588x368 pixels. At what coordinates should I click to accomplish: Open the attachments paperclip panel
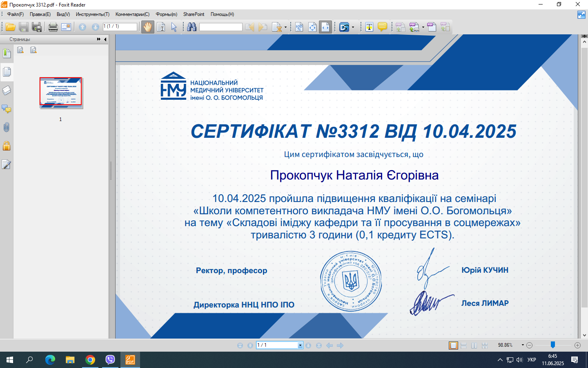point(7,128)
